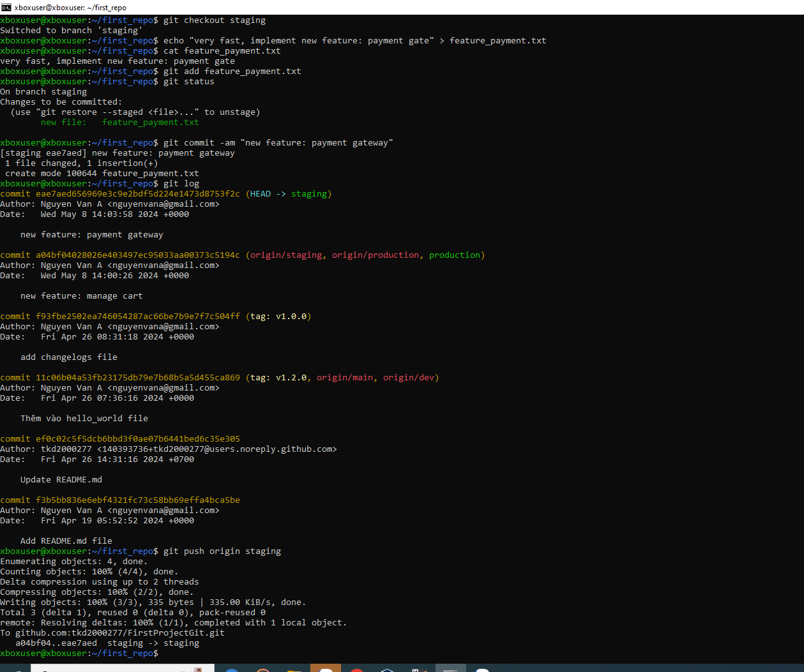Click commit hash starting with eae7aed656969
Screen dimensions: 804x672
point(137,194)
